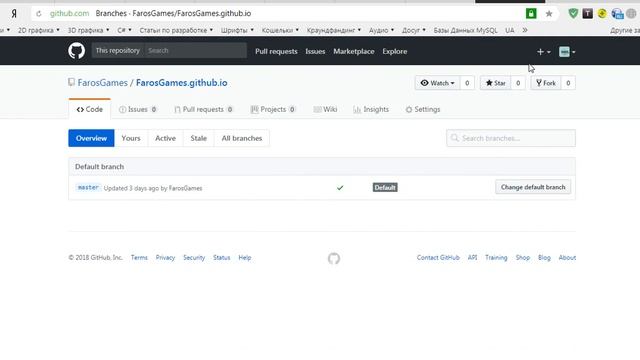The height and width of the screenshot is (360, 640).
Task: Expand the Кошельки bookmark folder
Action: (280, 30)
